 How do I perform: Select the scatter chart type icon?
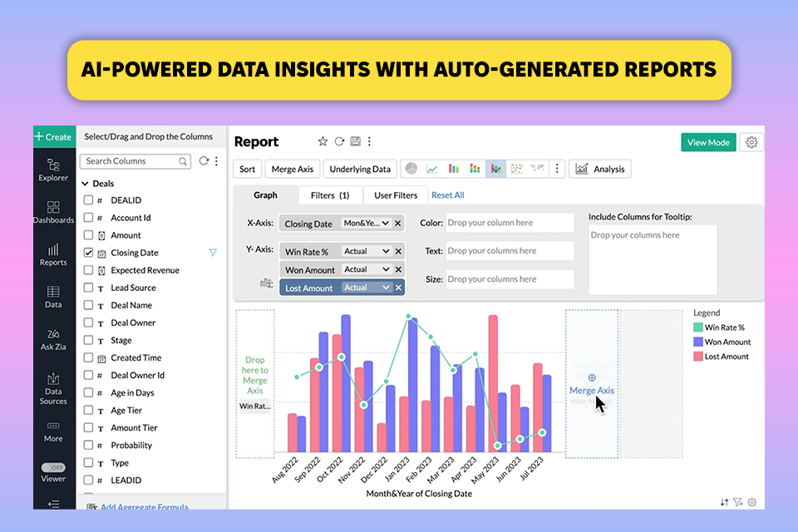(x=516, y=169)
